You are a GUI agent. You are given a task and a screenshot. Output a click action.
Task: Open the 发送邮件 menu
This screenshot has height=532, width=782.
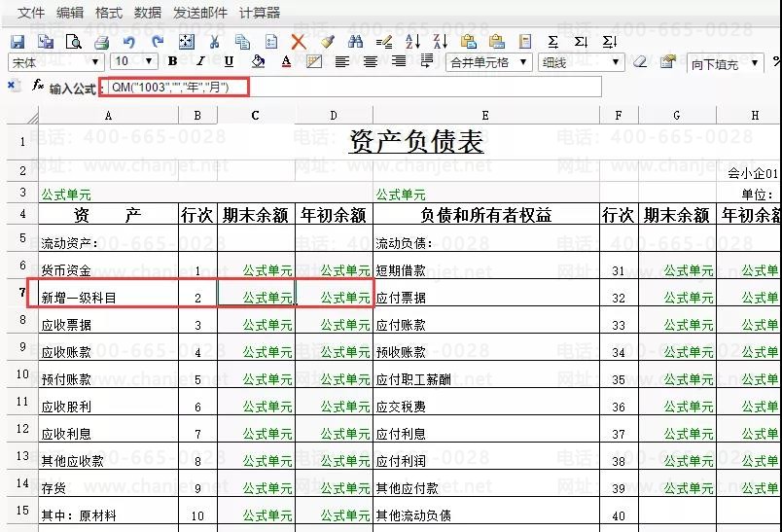200,13
